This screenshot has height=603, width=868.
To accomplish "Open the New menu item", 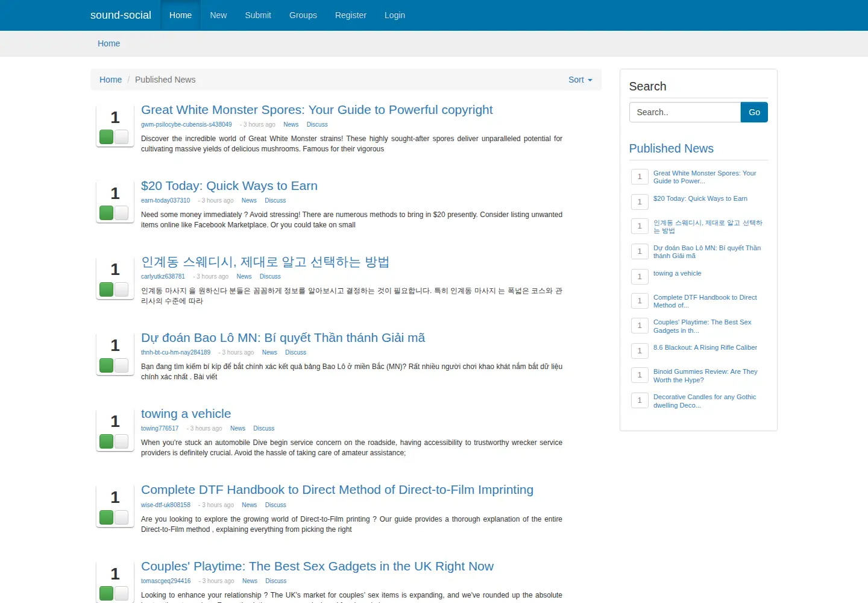I will click(x=218, y=15).
